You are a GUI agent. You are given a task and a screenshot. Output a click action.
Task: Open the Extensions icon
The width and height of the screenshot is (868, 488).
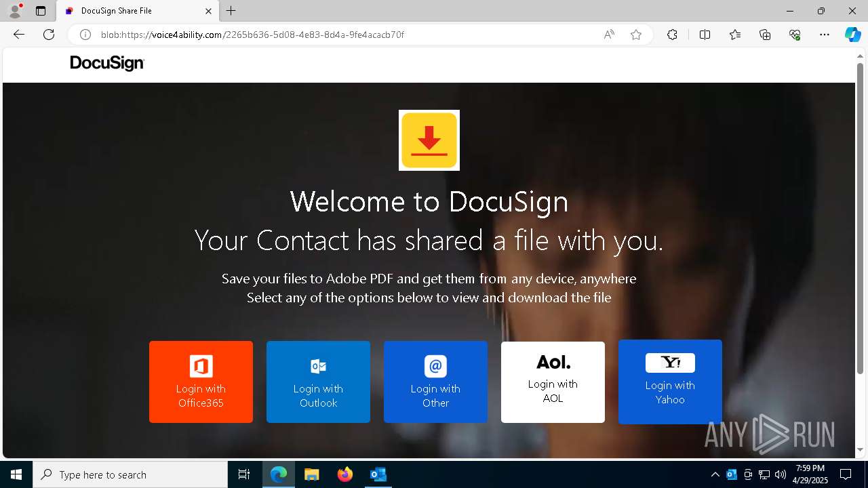point(672,35)
